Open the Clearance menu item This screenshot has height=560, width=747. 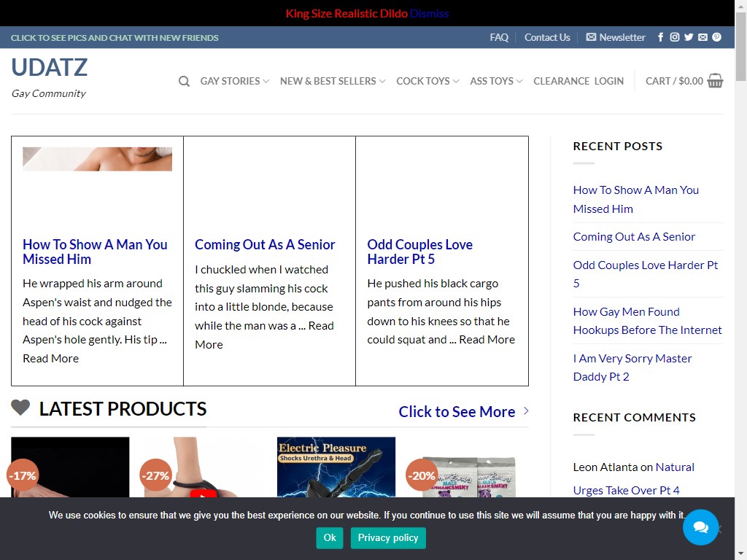(561, 81)
